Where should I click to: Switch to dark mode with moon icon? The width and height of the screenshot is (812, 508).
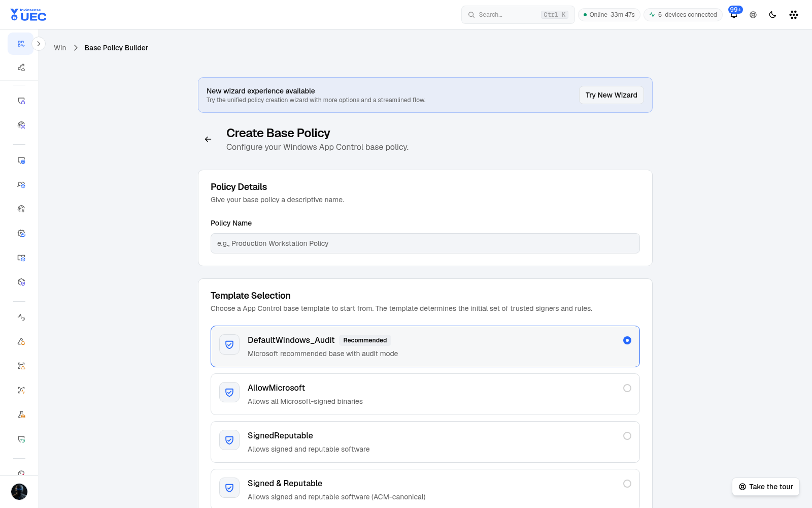pyautogui.click(x=772, y=15)
